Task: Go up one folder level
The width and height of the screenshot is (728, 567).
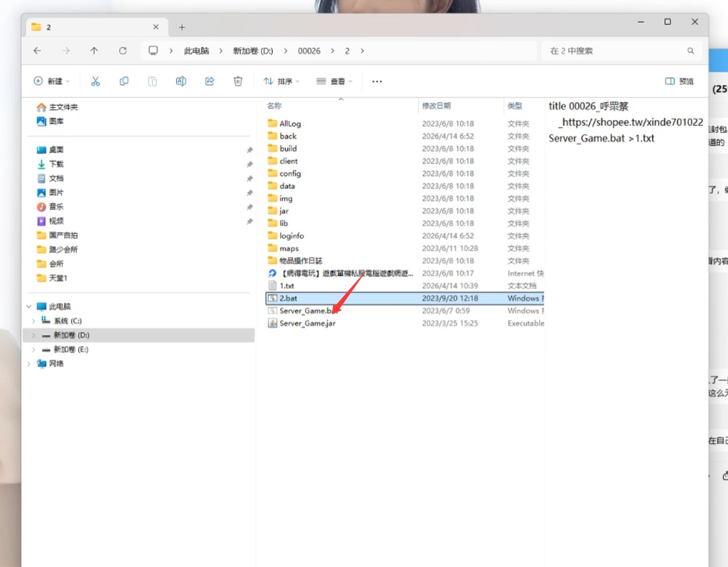Action: (94, 51)
